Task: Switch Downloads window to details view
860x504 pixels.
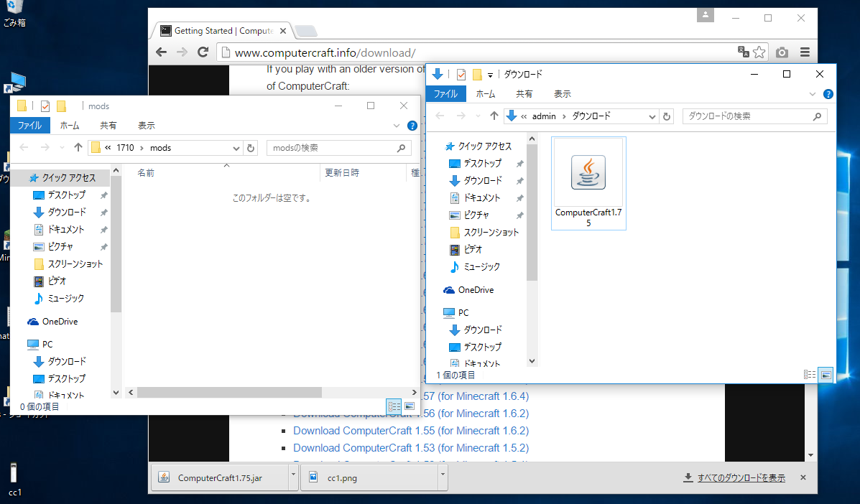Action: coord(810,374)
